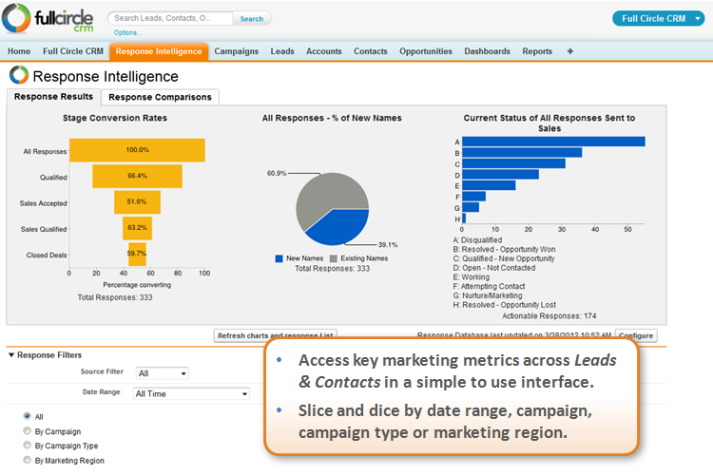Click the 39.1% pie label

tap(387, 245)
